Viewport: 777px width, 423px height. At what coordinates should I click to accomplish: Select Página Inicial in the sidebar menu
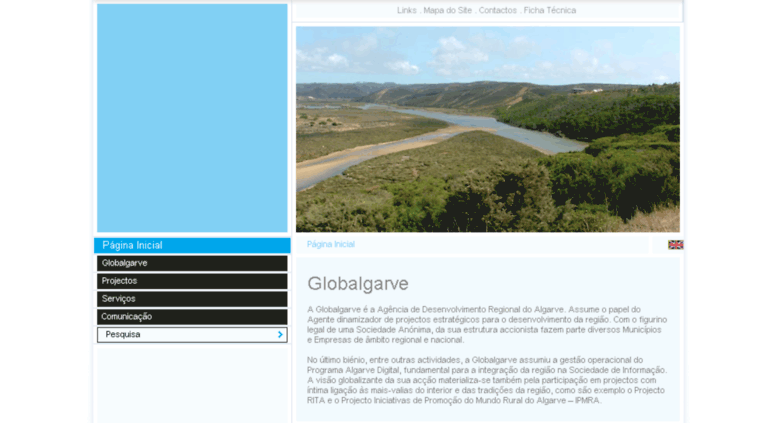192,246
